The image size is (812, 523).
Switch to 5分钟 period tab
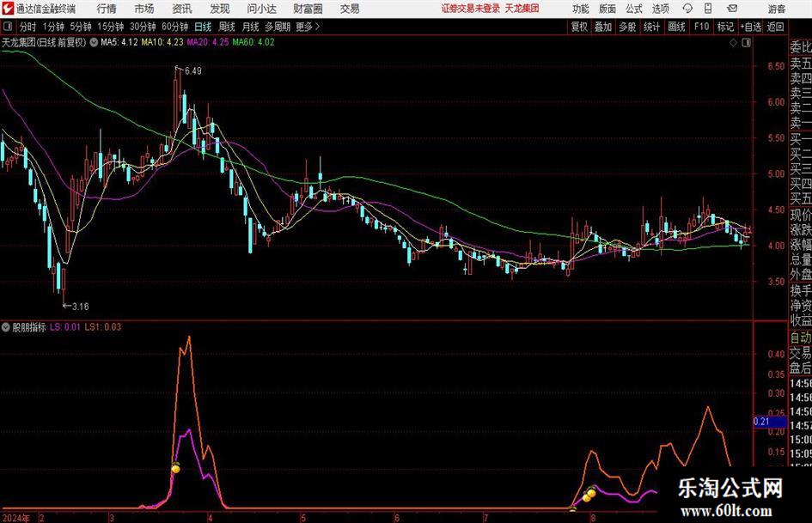(81, 27)
